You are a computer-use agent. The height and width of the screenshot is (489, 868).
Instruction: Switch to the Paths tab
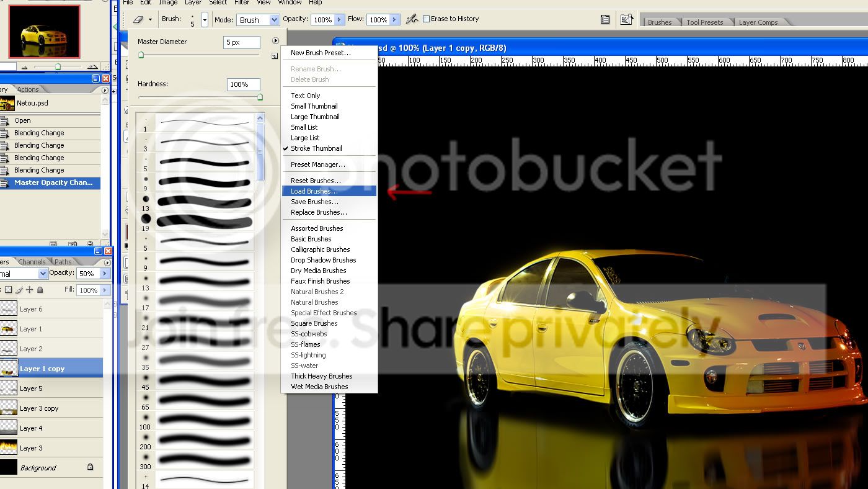(63, 262)
